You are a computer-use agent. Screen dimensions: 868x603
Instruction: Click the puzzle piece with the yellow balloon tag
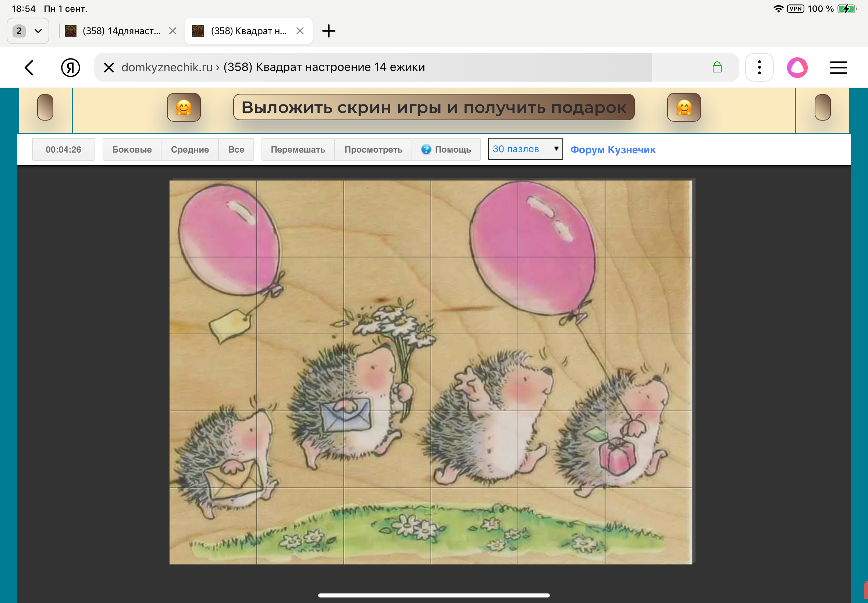213,296
